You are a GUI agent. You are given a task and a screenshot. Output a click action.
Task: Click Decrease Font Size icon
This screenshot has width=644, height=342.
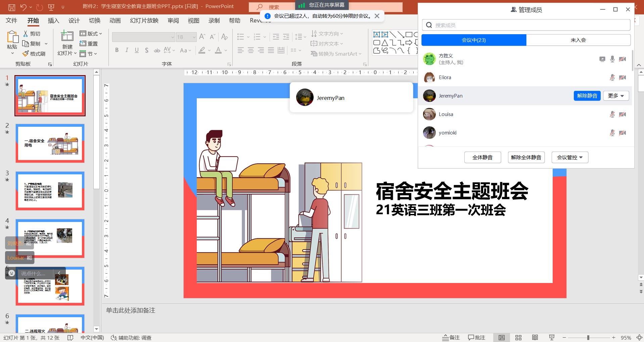[212, 37]
